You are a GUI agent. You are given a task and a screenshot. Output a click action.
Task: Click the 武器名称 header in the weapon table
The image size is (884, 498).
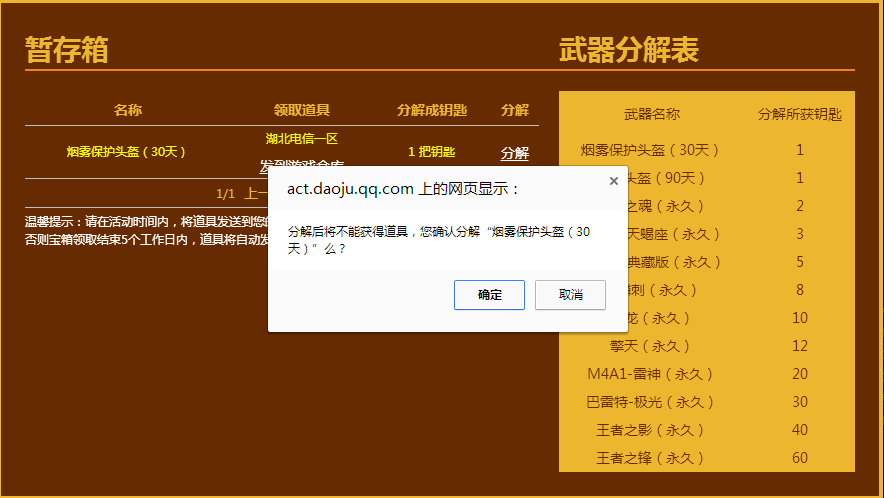pos(652,114)
